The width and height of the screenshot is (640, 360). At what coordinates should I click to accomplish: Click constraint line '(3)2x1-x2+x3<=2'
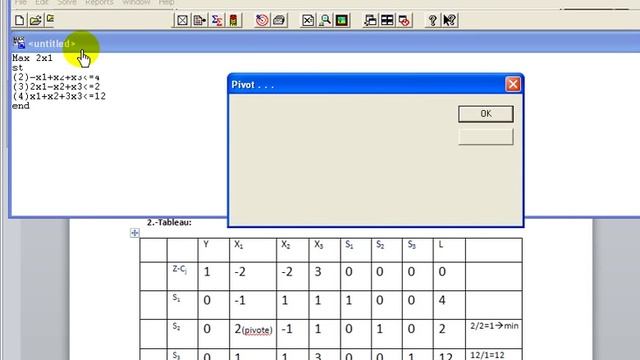click(56, 87)
